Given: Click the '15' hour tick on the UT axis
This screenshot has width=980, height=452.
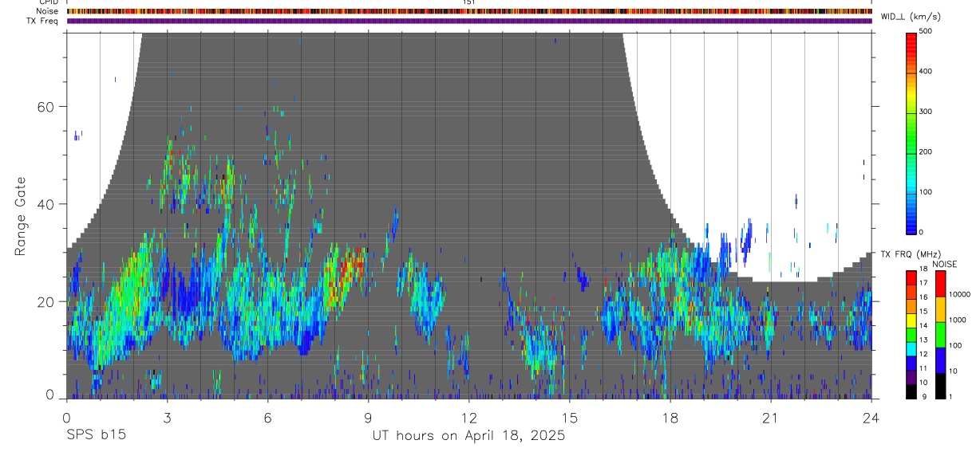Looking at the screenshot, I should [x=570, y=417].
